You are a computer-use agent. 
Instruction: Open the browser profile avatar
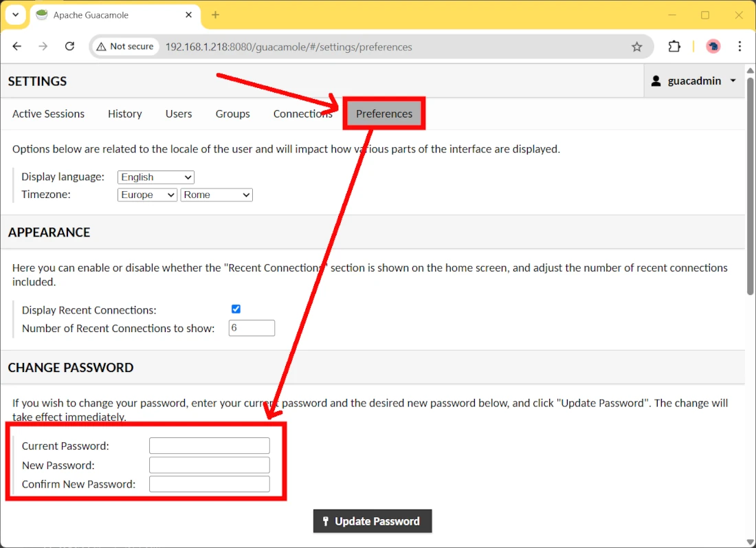(x=713, y=46)
